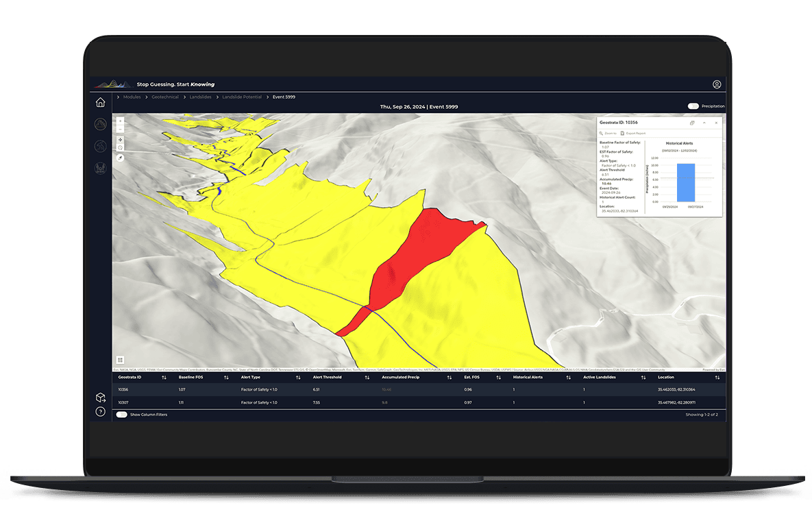
Task: Select table row for Geostrata 10307
Action: tap(419, 402)
